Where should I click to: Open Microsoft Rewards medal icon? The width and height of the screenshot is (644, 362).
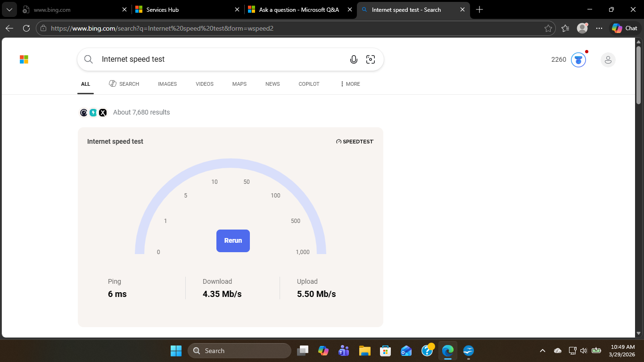coord(578,60)
